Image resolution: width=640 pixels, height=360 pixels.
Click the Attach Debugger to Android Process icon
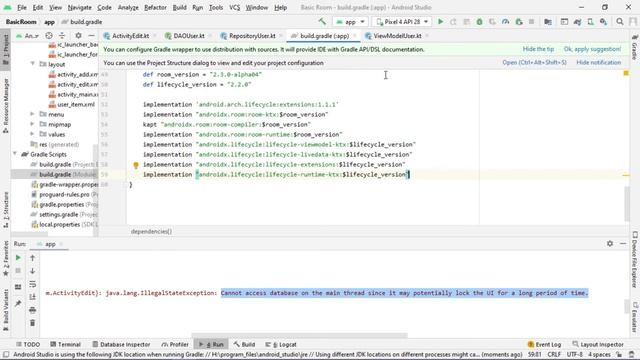519,22
